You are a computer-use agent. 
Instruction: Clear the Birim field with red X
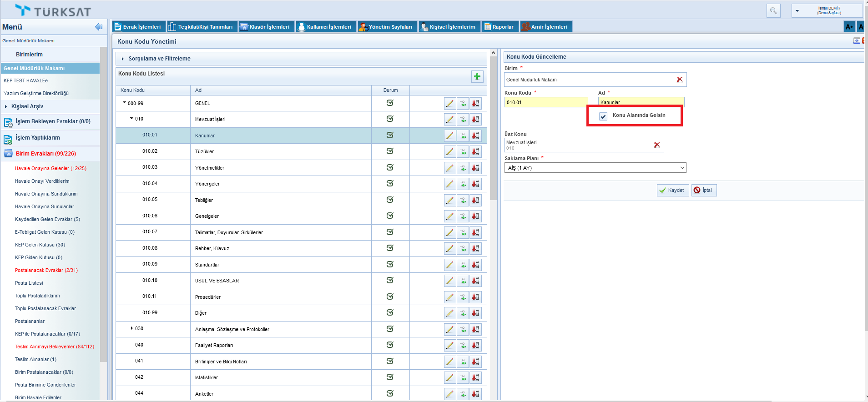point(680,80)
